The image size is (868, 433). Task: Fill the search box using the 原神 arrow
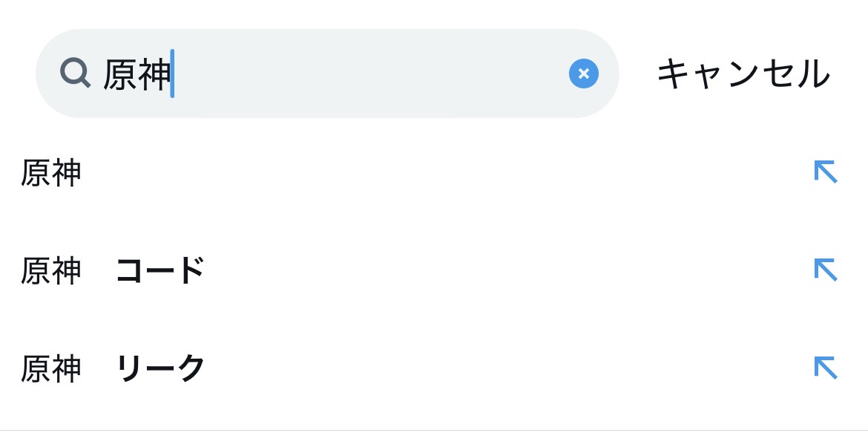coord(825,172)
